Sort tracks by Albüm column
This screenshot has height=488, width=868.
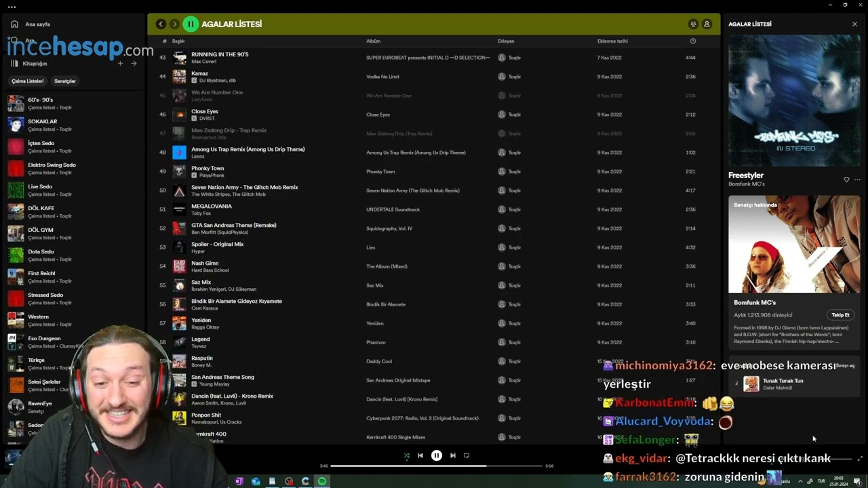click(x=374, y=41)
